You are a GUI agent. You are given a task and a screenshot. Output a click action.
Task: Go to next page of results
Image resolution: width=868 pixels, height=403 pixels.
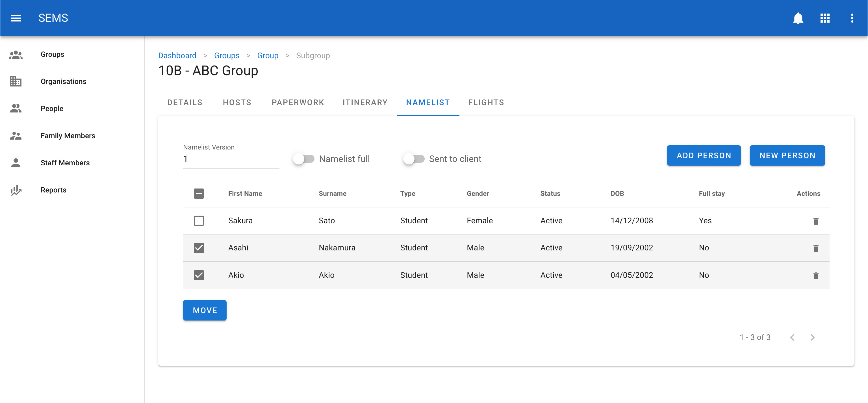coord(812,337)
